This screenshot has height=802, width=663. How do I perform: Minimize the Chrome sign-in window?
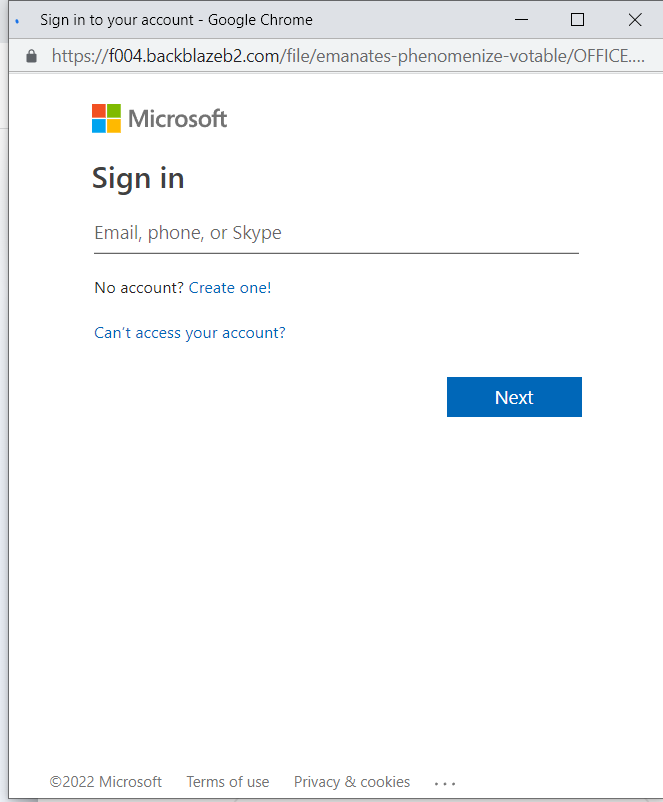521,19
